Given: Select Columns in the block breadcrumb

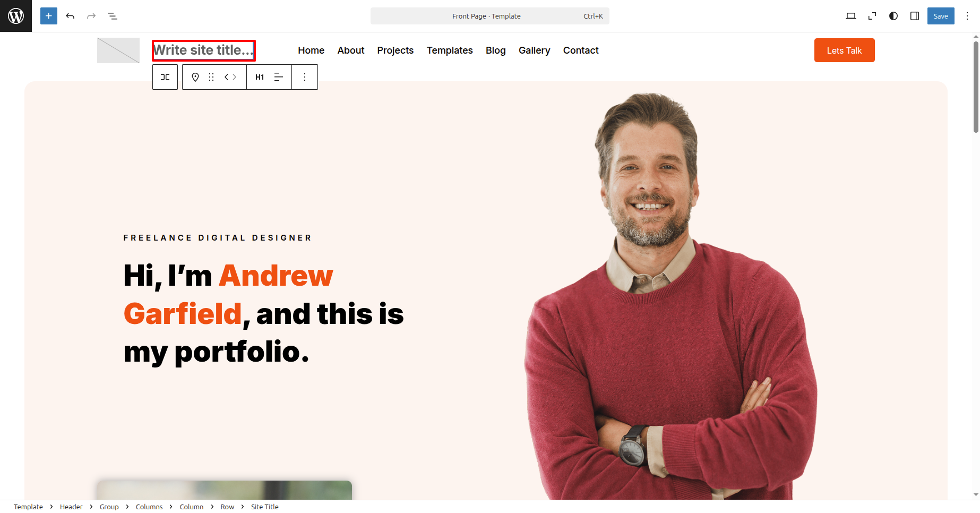Looking at the screenshot, I should click(149, 507).
